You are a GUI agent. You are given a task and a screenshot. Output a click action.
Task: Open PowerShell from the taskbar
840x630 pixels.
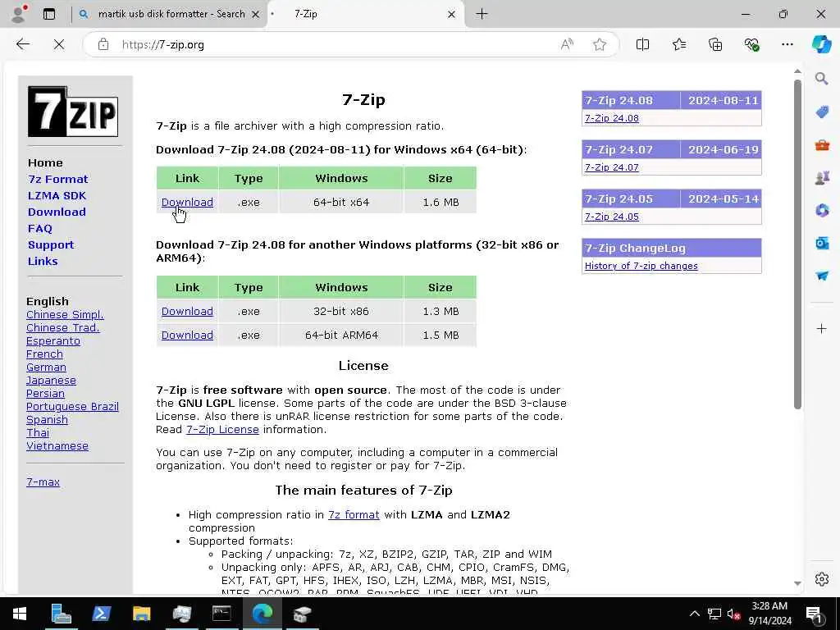click(101, 614)
